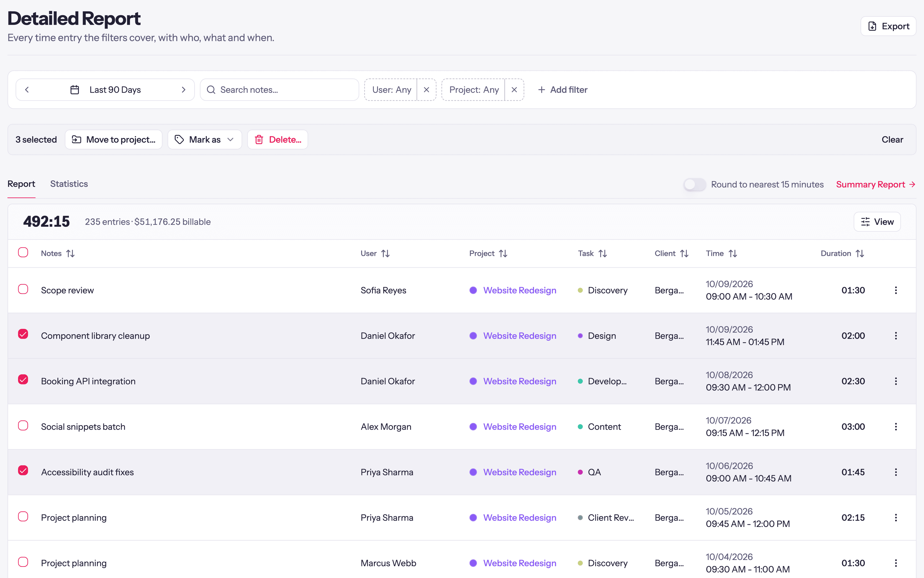Open row menu for Marcus Webb's Project planning

tap(896, 563)
